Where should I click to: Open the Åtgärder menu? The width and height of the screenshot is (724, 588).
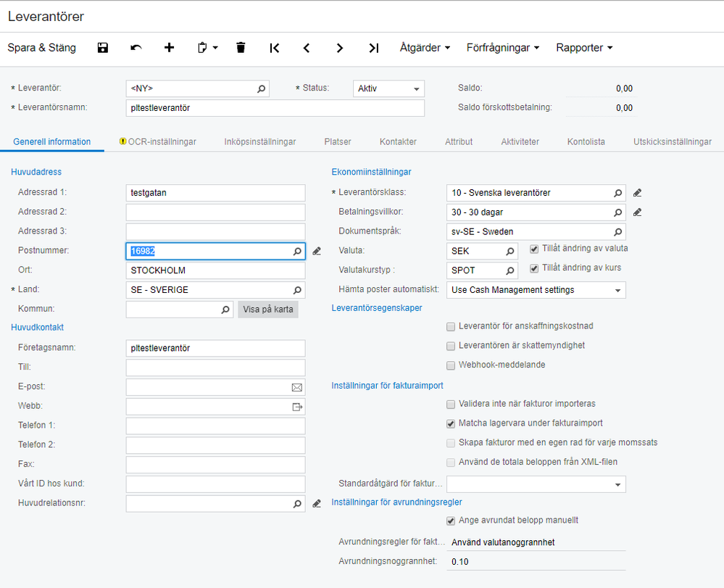(425, 48)
